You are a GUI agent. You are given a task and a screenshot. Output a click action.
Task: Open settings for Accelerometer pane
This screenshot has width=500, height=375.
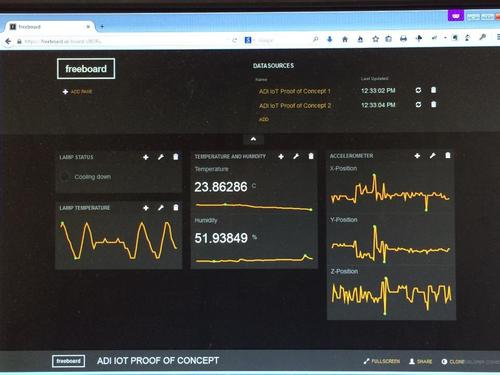point(432,156)
